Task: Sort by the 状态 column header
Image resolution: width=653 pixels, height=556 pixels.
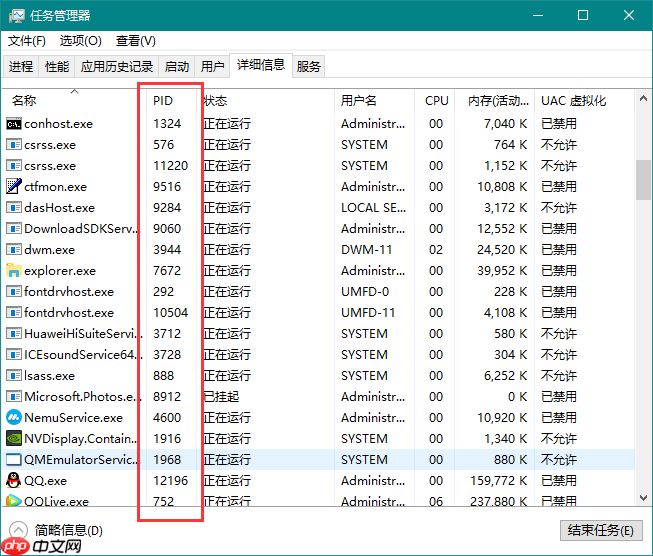Action: click(265, 100)
